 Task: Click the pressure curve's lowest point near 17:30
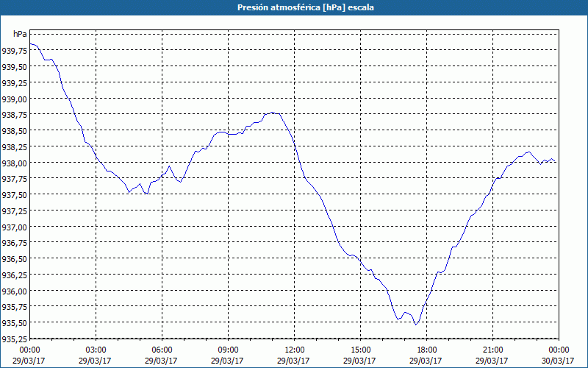click(416, 325)
